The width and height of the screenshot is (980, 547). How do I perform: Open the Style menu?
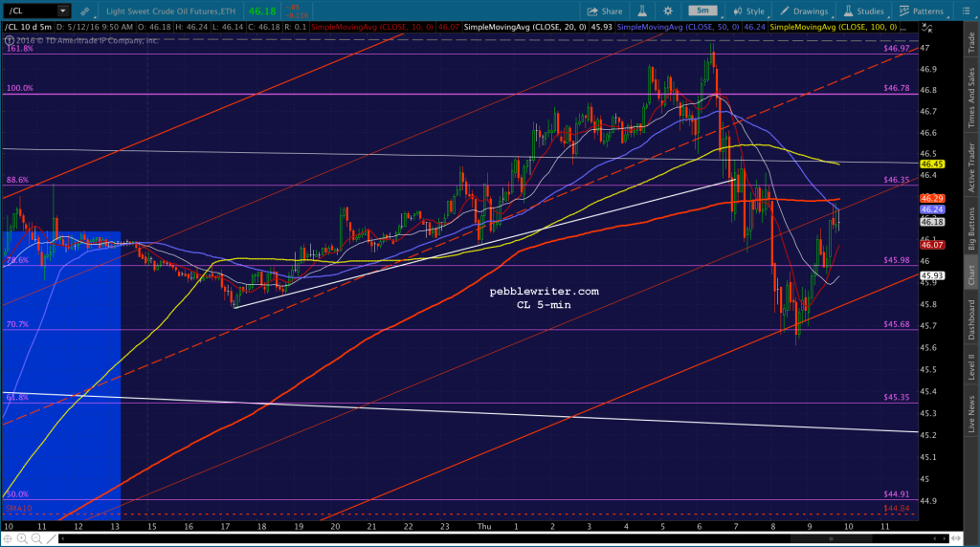[748, 11]
